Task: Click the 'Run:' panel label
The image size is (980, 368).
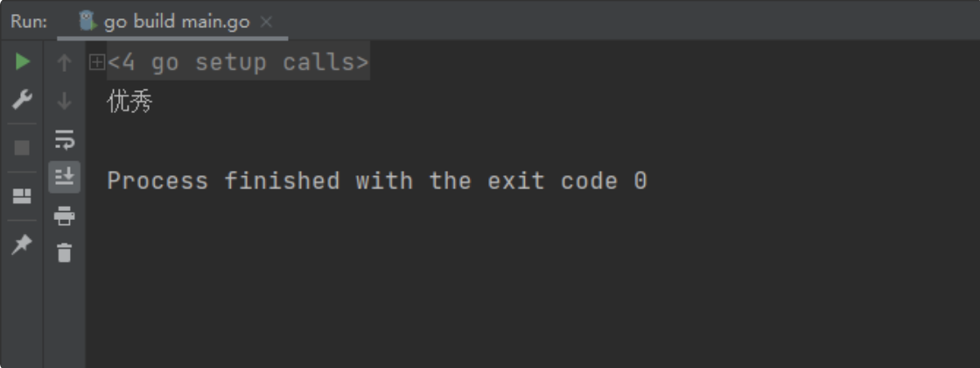Action: click(29, 22)
